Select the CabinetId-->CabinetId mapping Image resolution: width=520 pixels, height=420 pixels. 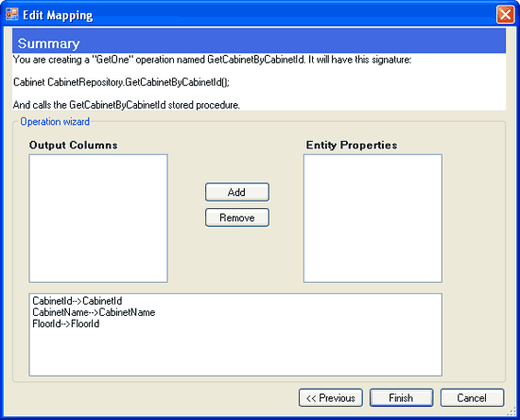(x=78, y=301)
